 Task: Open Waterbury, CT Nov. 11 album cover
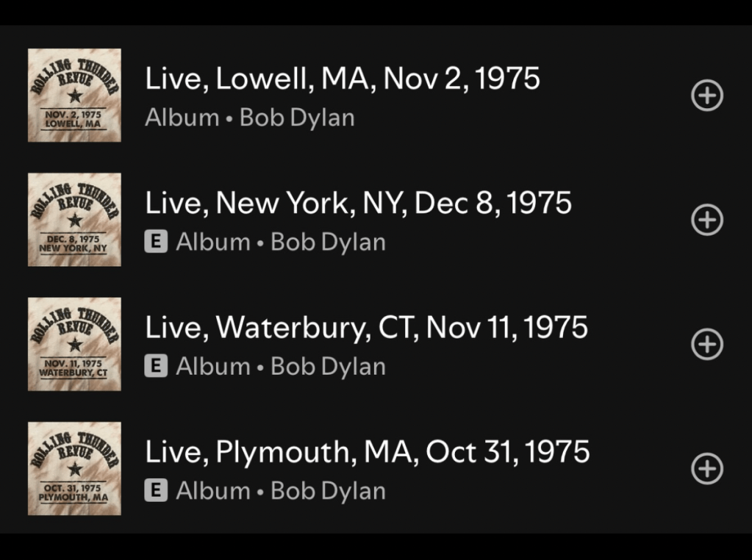pos(74,344)
